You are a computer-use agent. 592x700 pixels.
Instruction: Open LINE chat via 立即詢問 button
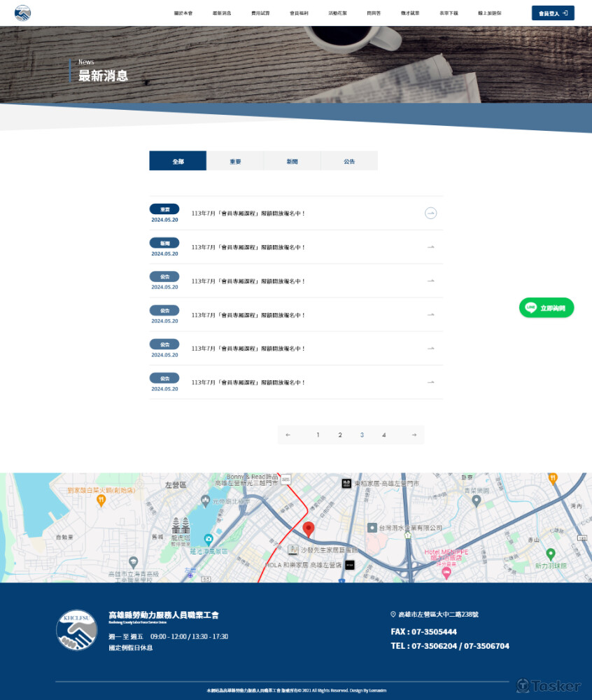click(547, 308)
